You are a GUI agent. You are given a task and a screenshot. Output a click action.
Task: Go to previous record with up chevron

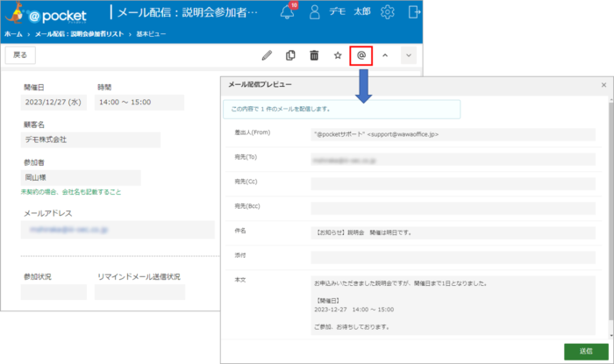click(x=385, y=55)
